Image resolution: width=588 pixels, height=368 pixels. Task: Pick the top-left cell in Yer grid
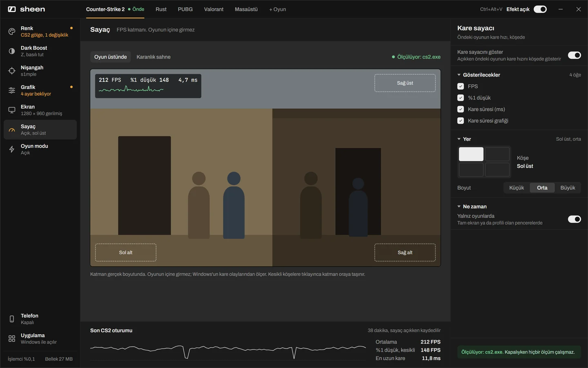pyautogui.click(x=471, y=154)
